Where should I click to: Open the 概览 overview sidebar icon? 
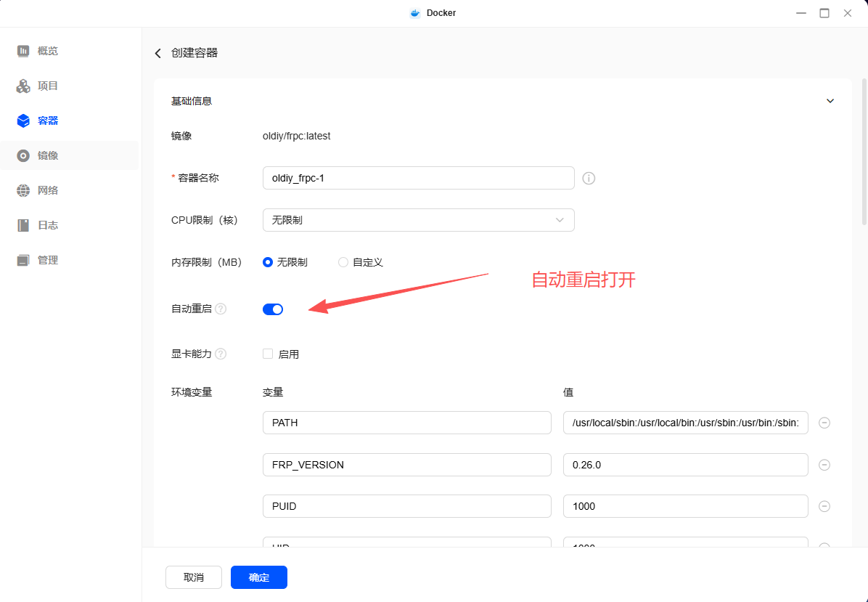(x=23, y=51)
